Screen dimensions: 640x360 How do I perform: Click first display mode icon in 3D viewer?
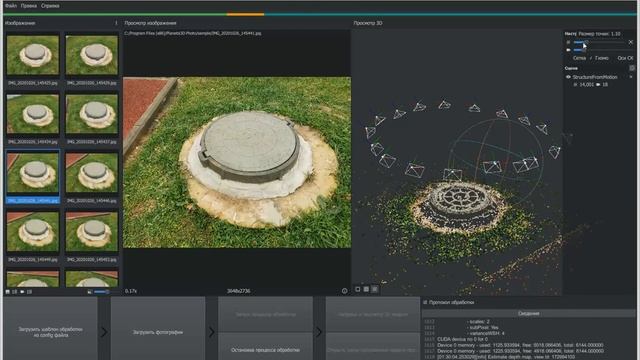click(x=358, y=289)
